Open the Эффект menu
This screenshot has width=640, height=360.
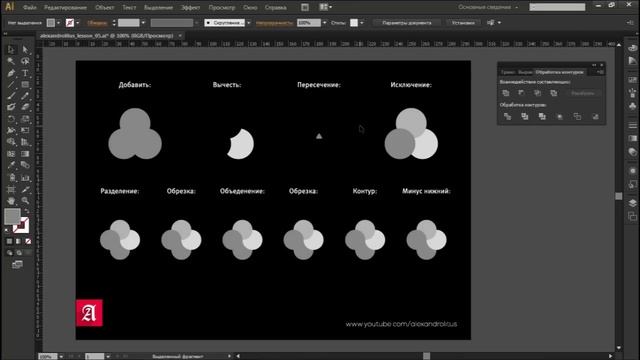point(191,7)
